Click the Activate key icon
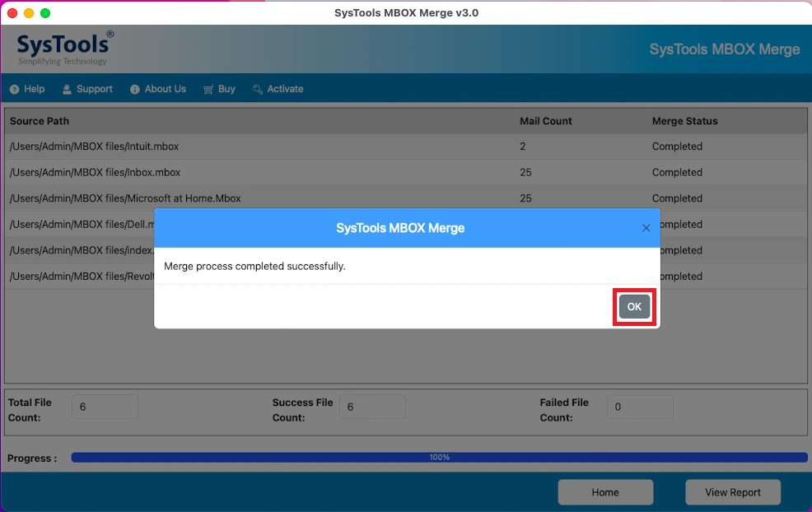Viewport: 812px width, 512px height. coord(258,89)
